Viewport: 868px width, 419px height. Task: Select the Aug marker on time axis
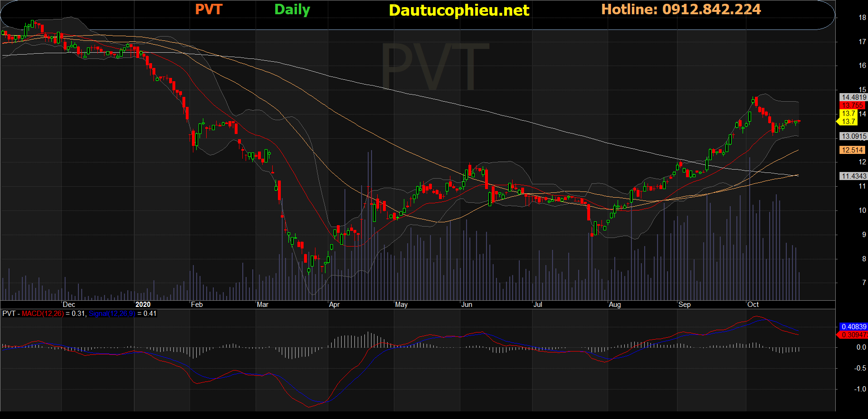(615, 305)
